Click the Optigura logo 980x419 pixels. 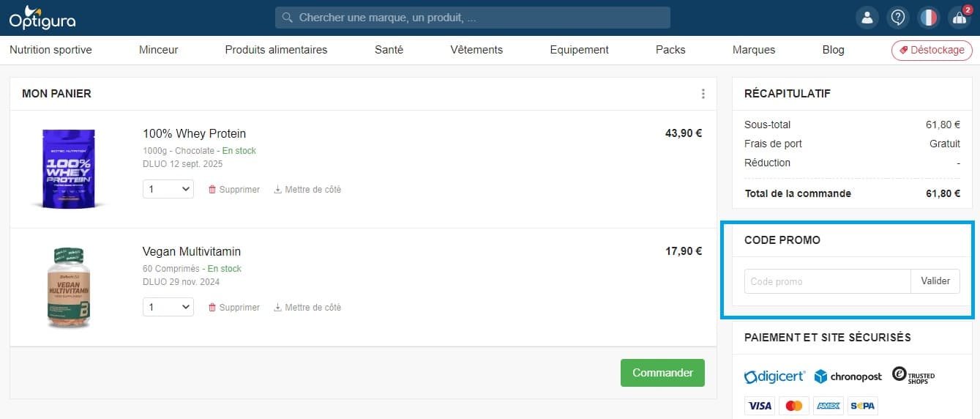pyautogui.click(x=42, y=18)
